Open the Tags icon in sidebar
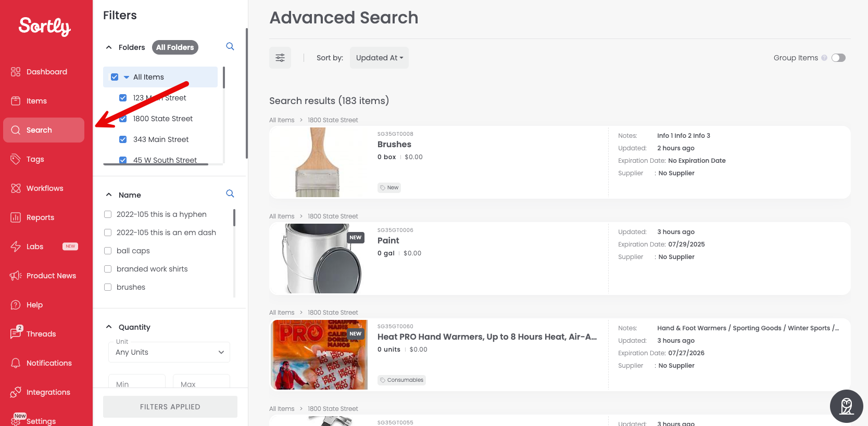 [16, 159]
